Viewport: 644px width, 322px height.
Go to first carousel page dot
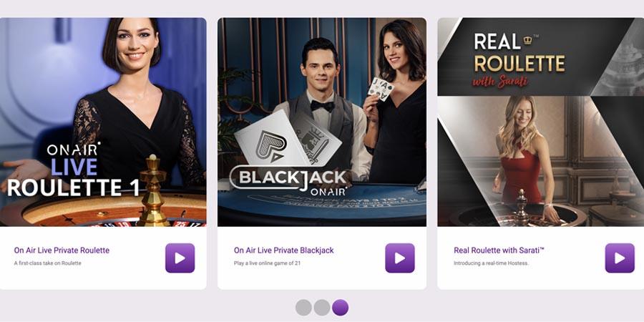[303, 308]
